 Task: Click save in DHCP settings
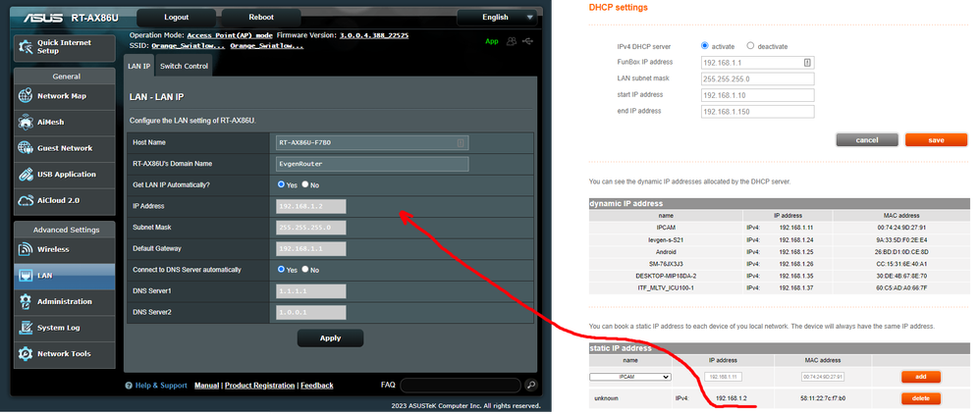936,140
